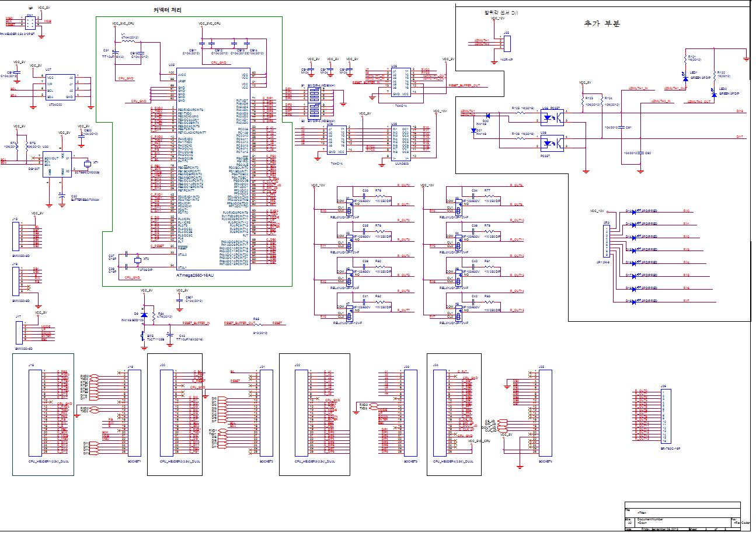Click the J17 connector body
The height and width of the screenshot is (539, 756).
pyautogui.click(x=20, y=333)
